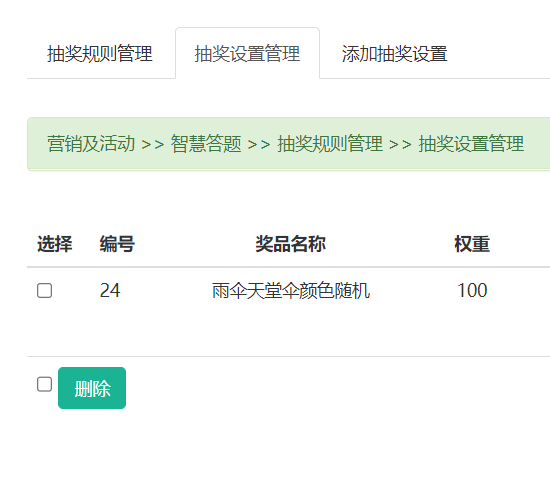The width and height of the screenshot is (550, 480).
Task: Select the 编号 cell showing 24
Action: [x=110, y=291]
